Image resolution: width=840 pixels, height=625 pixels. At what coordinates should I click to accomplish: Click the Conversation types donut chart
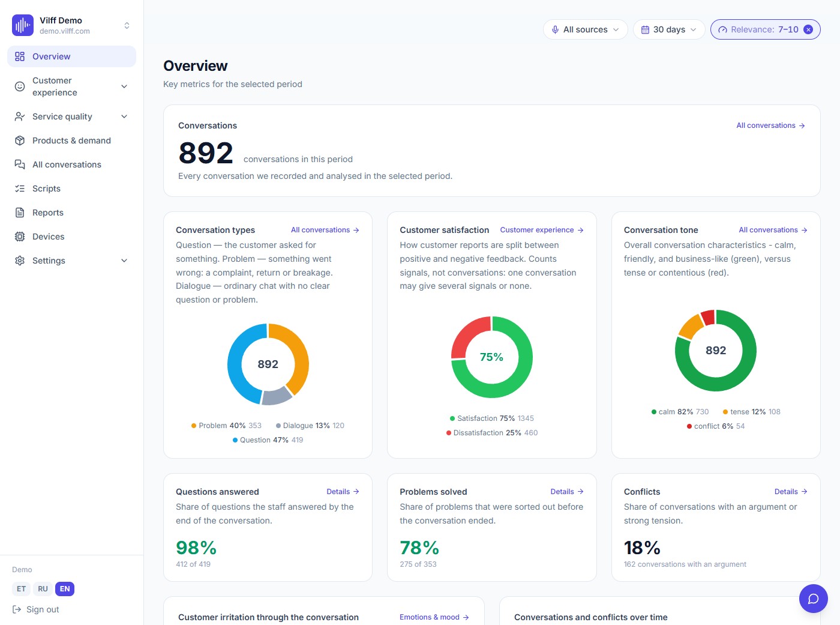(x=268, y=364)
